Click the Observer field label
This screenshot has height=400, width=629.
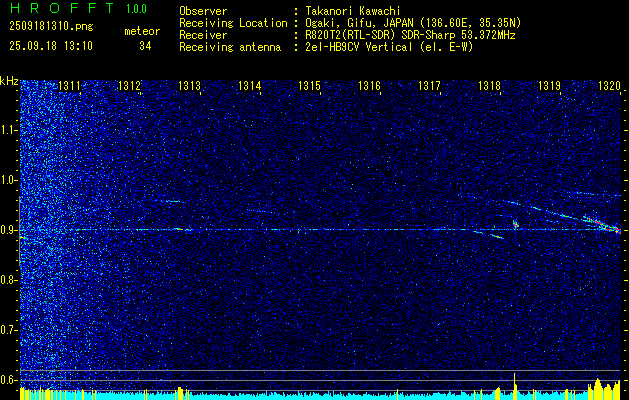pyautogui.click(x=203, y=11)
